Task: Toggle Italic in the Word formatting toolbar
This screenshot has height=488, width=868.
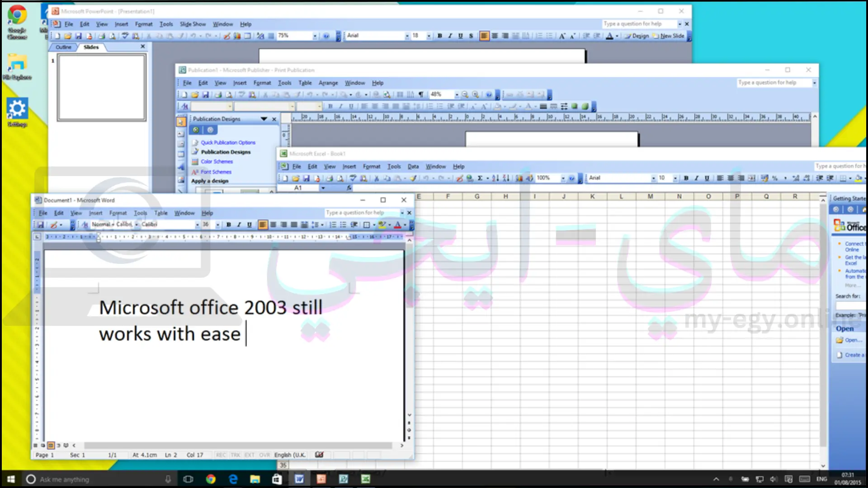Action: point(239,225)
